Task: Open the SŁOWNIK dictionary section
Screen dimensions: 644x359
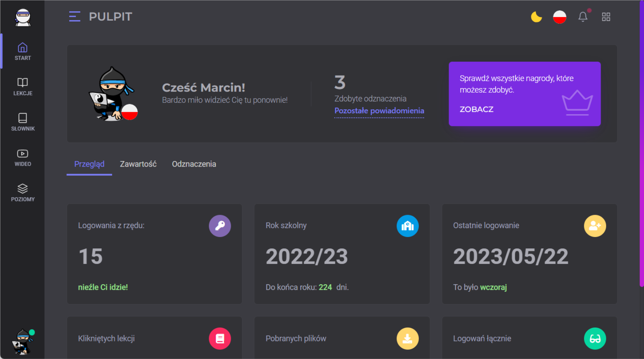Action: (x=23, y=122)
